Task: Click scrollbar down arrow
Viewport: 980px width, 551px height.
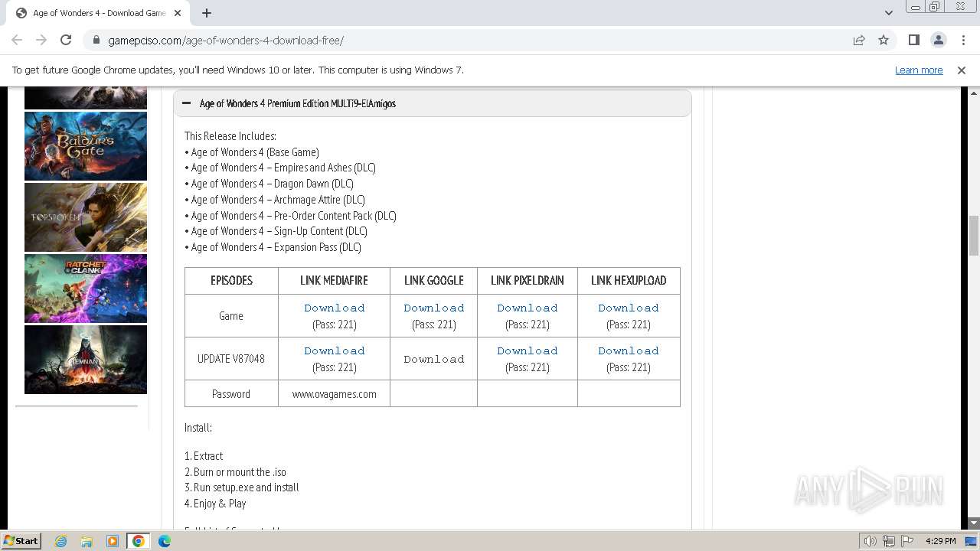Action: point(974,523)
